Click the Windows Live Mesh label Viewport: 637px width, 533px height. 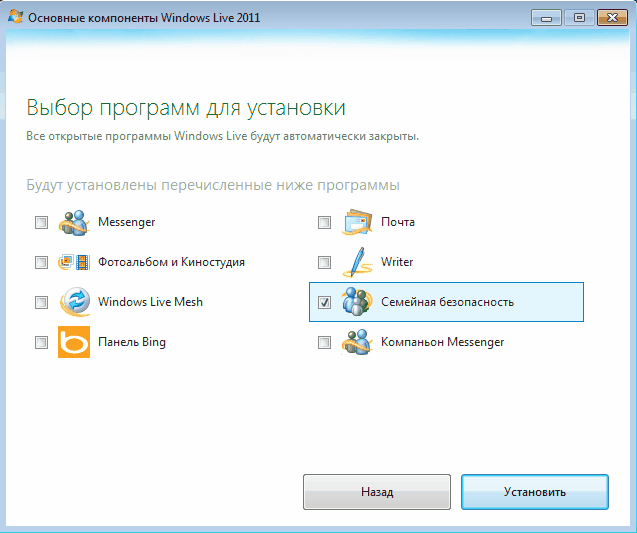click(150, 302)
